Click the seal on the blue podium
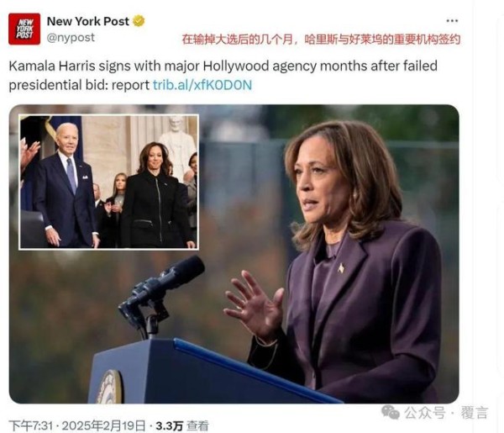Screen dimensions: 504x433 click(109, 387)
